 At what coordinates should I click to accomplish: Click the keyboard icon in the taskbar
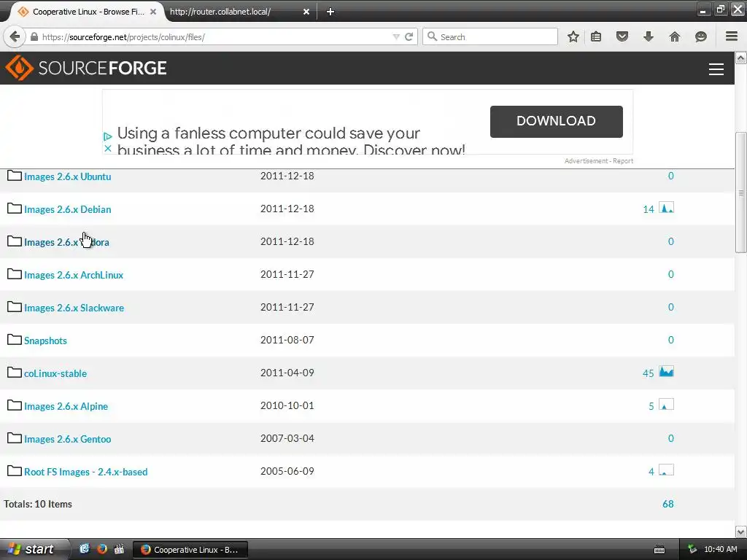(x=659, y=550)
